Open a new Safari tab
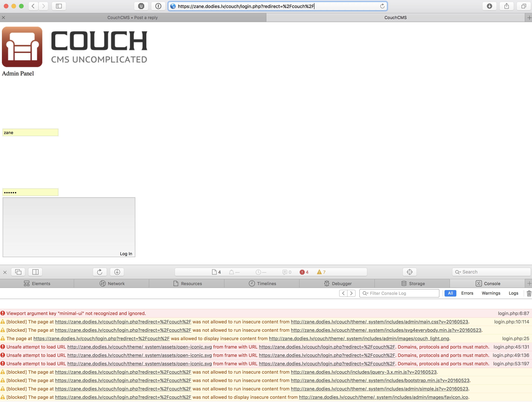This screenshot has width=532, height=403. (x=529, y=18)
